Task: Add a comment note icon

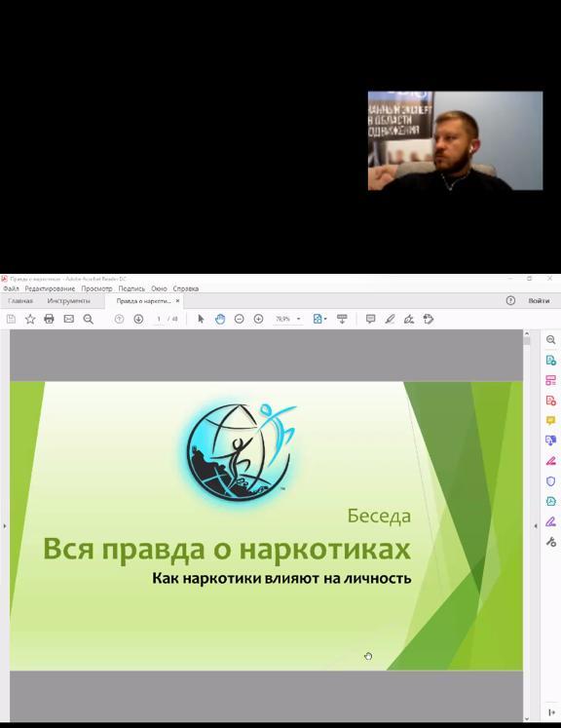Action: tap(370, 319)
